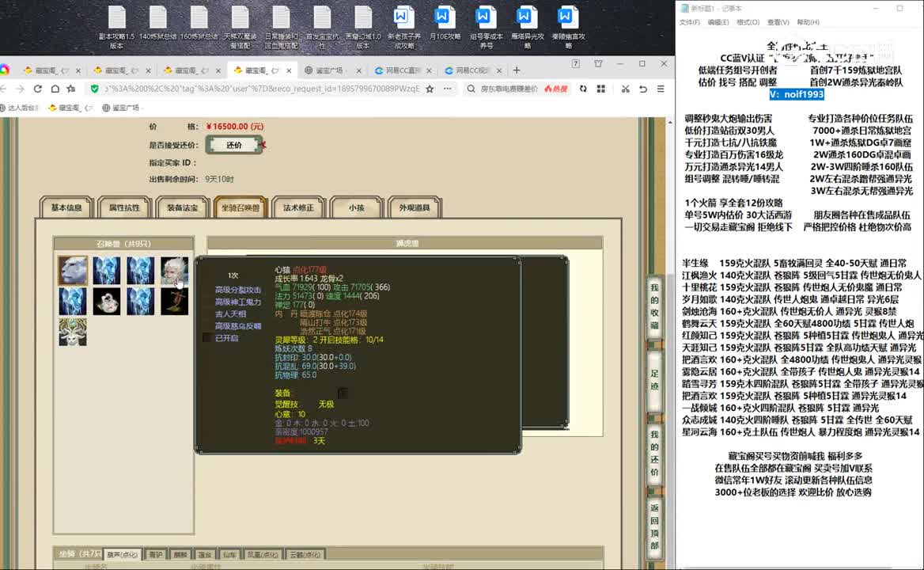Open the browser hamburger menu

(661, 89)
